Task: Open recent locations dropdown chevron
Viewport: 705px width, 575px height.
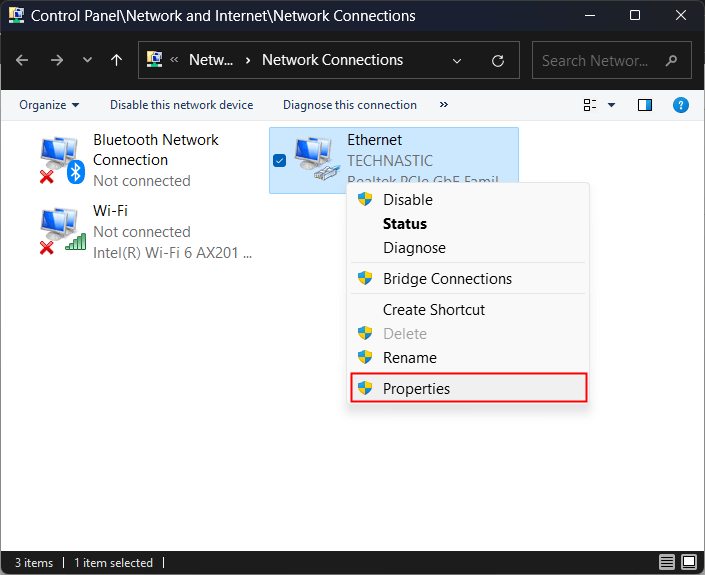Action: click(87, 60)
